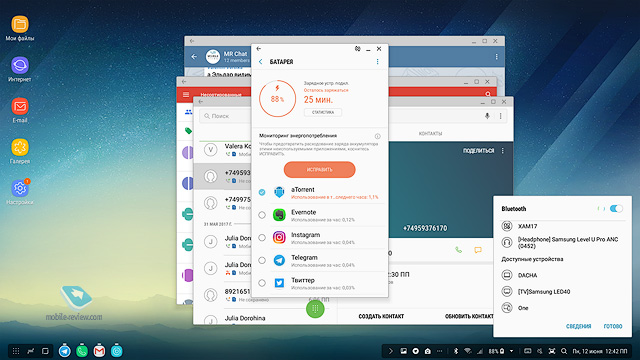The image size is (640, 360).
Task: Open Contacts search bar overflow menu
Action: [x=500, y=116]
